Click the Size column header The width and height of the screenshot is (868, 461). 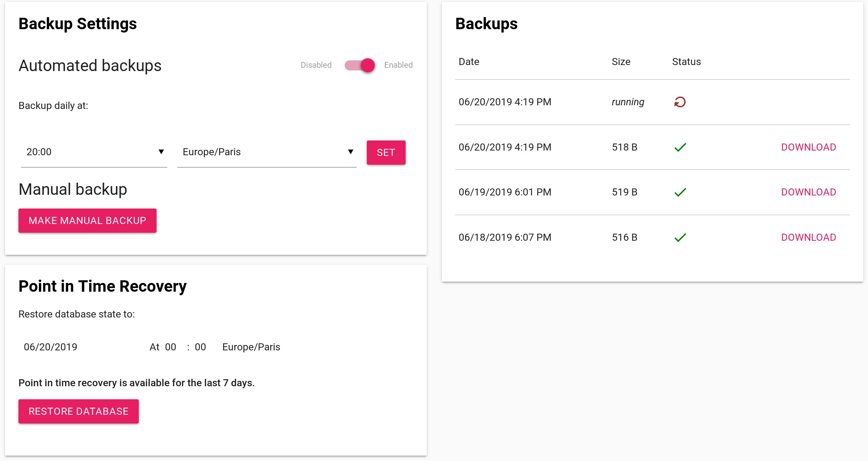(x=621, y=62)
